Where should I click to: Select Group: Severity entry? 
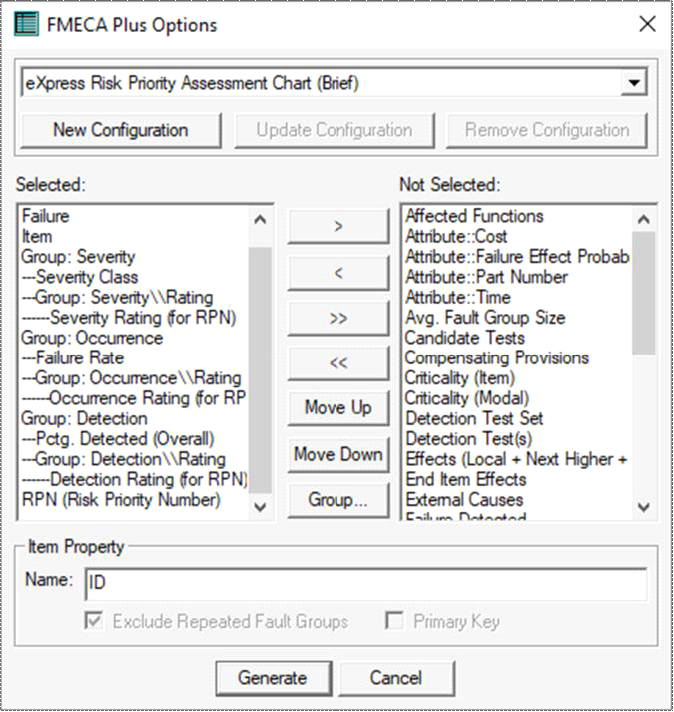coord(79,257)
